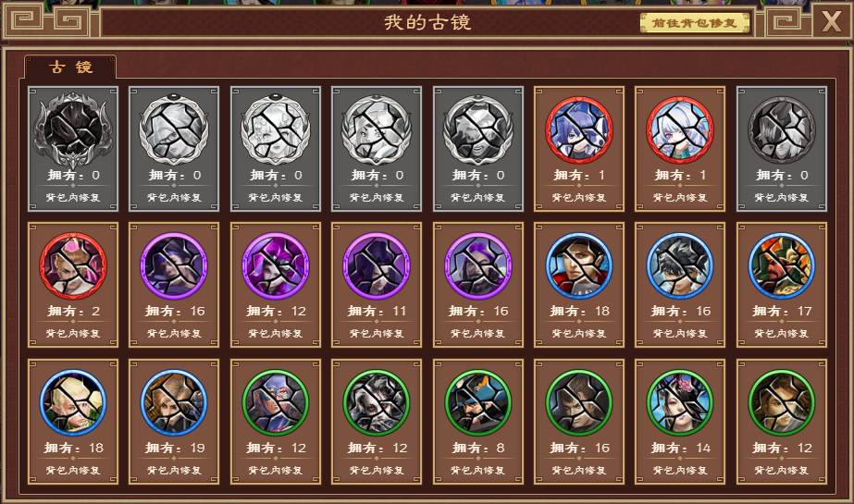
Task: Switch to the 古镜 tab
Action: (x=70, y=67)
